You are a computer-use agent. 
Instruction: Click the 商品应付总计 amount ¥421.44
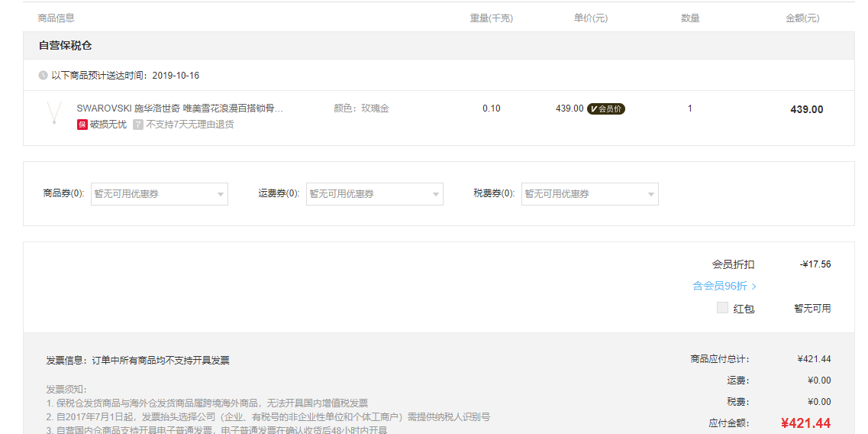(x=815, y=358)
